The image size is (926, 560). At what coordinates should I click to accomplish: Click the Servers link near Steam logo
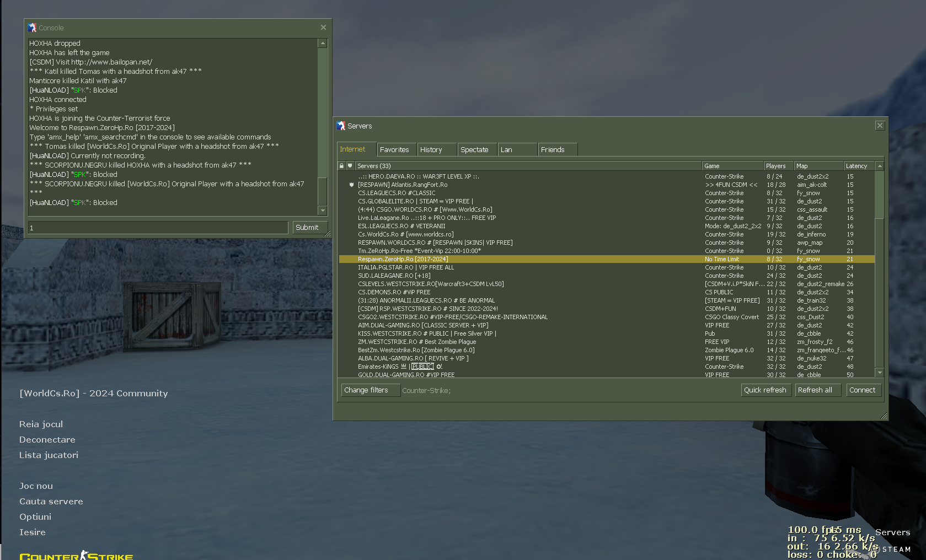pyautogui.click(x=892, y=532)
